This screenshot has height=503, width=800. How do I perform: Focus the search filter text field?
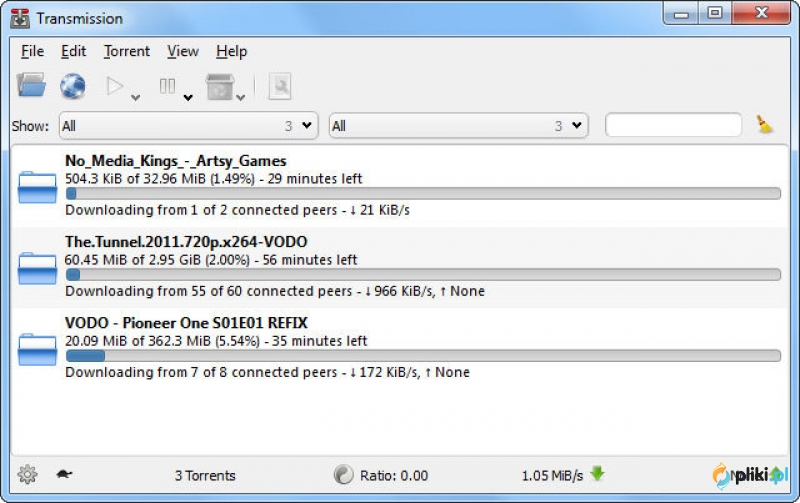[x=673, y=125]
